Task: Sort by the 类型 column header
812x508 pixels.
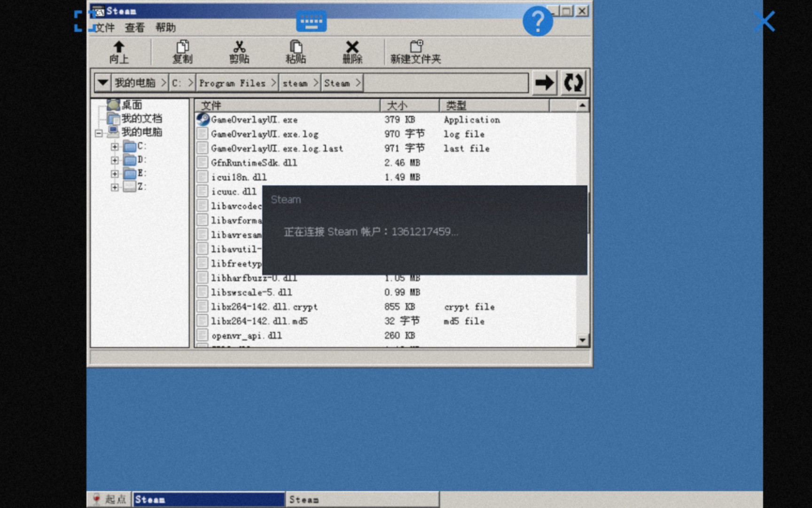Action: [494, 105]
